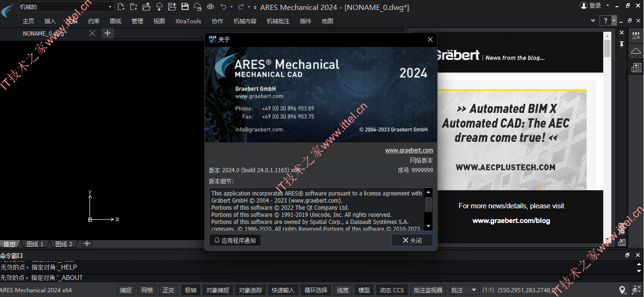Click the coordinate system icon in status bar
This screenshot has width=644, height=297.
(x=636, y=290)
